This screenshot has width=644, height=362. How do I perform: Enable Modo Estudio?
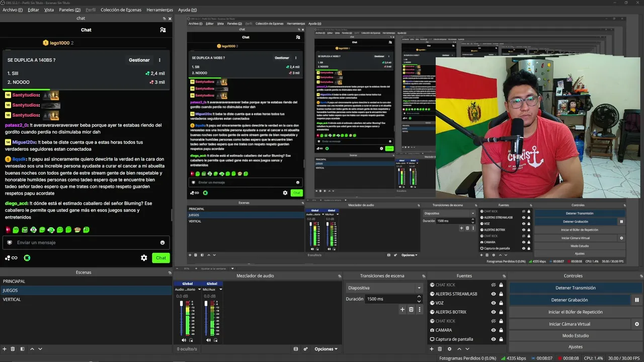point(576,336)
